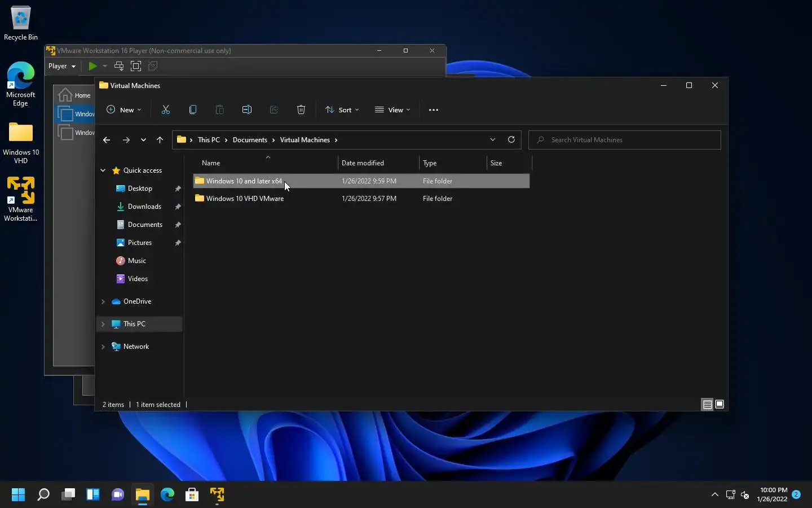Sort by Date modified column header
812x508 pixels.
coord(379,163)
